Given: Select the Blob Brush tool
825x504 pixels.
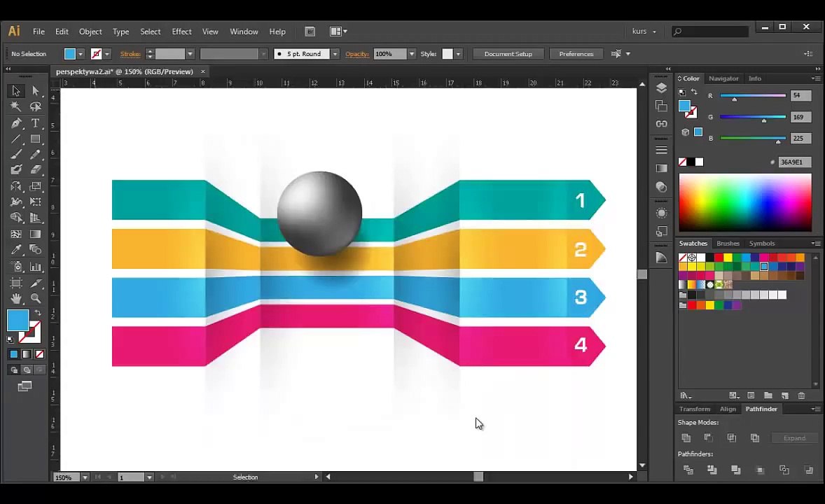Looking at the screenshot, I should coord(16,170).
